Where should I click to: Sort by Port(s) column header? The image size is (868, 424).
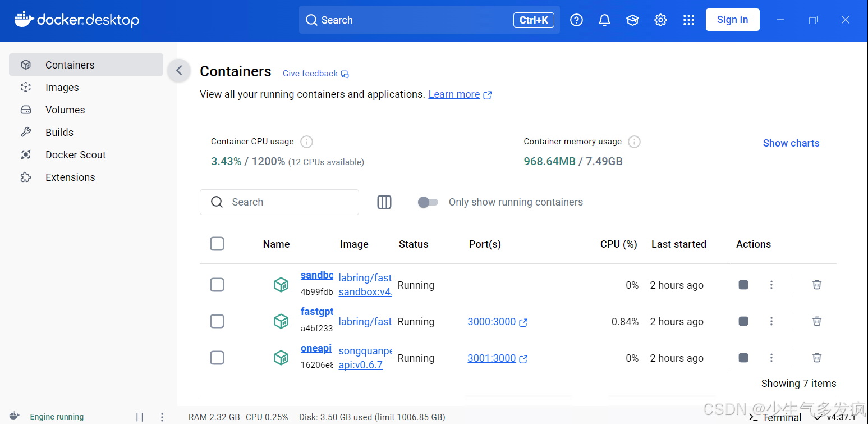point(485,244)
